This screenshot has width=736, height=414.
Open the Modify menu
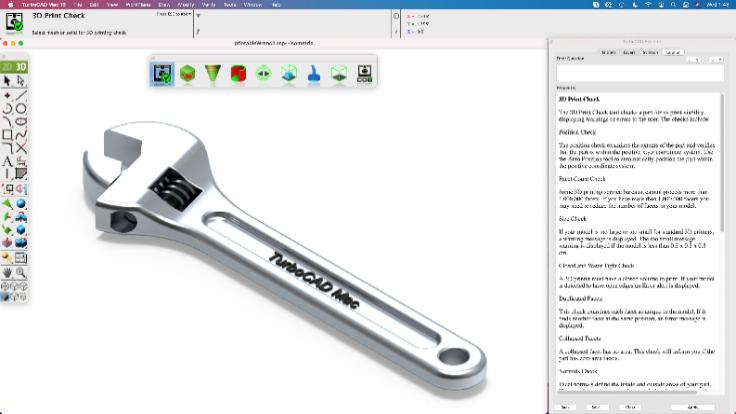pos(186,5)
